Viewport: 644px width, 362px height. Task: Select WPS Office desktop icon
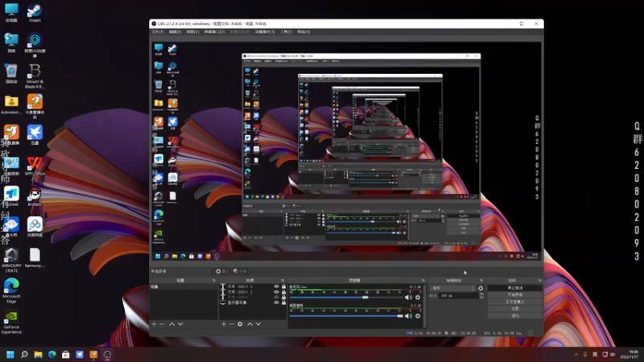(x=35, y=166)
